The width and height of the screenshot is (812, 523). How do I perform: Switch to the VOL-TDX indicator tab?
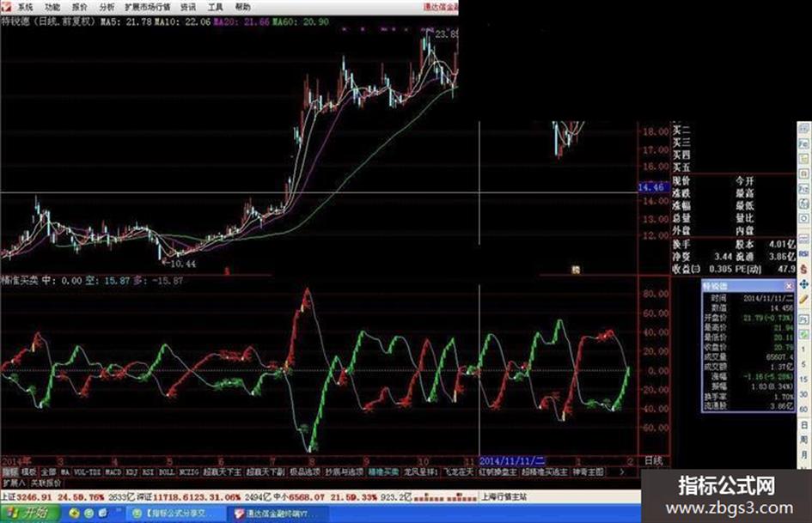(87, 471)
